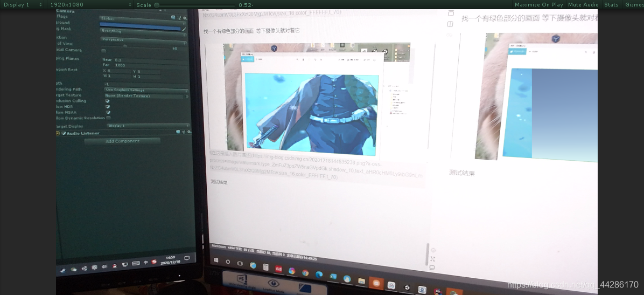This screenshot has width=644, height=295.
Task: Enable the Physical Camera checkbox
Action: (103, 51)
